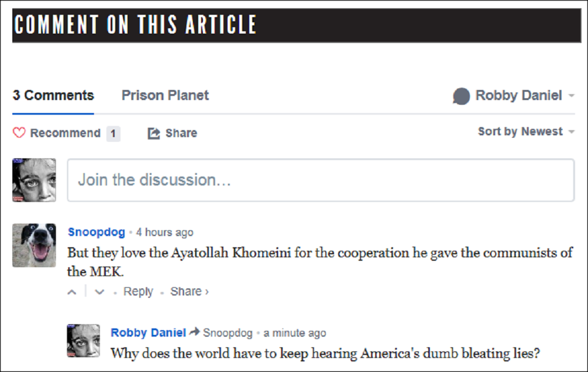Reply to Snoopdog's comment
Screen dimensions: 588x372
click(x=138, y=292)
